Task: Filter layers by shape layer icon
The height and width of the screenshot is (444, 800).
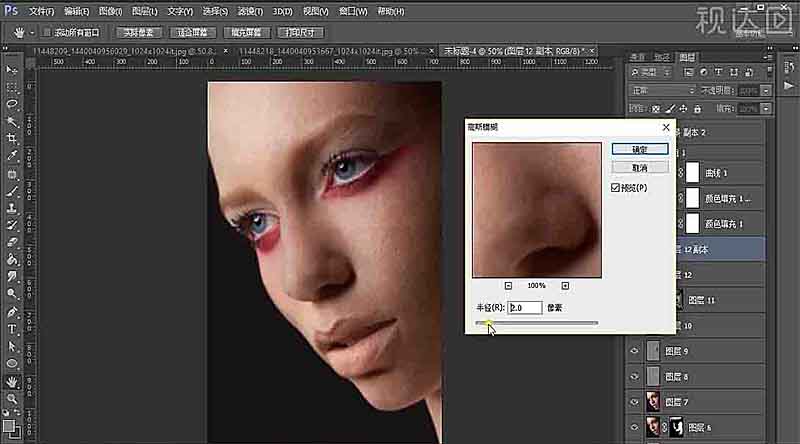Action: (734, 72)
